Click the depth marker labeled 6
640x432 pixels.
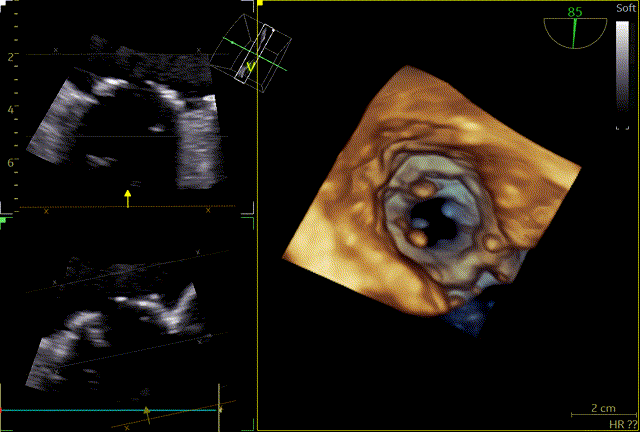tap(11, 162)
